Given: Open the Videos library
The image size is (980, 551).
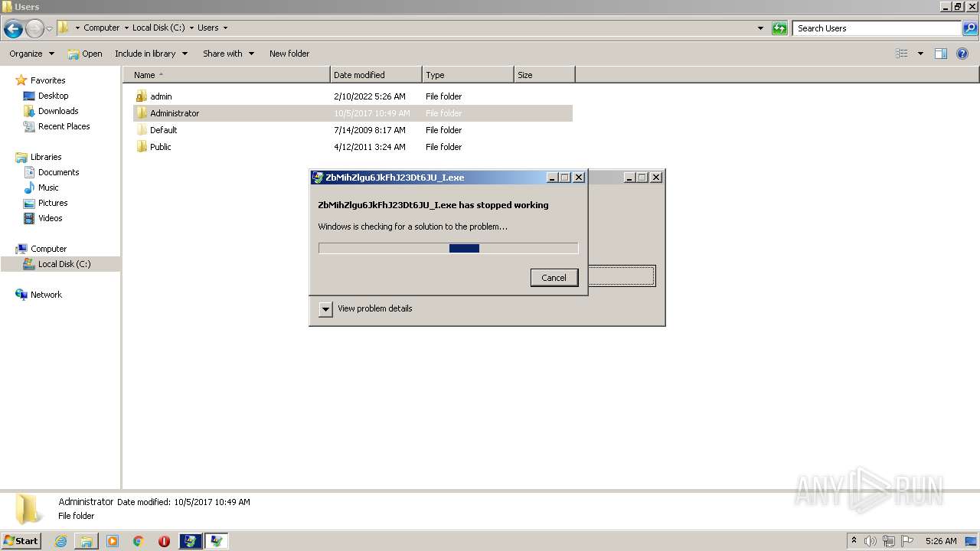Looking at the screenshot, I should pos(50,218).
